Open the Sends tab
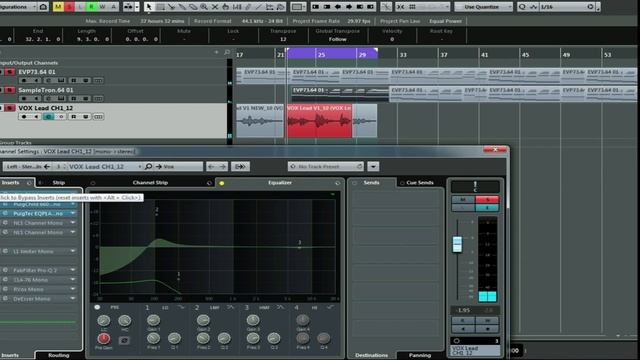Viewport: 640px width, 360px height. click(x=371, y=182)
